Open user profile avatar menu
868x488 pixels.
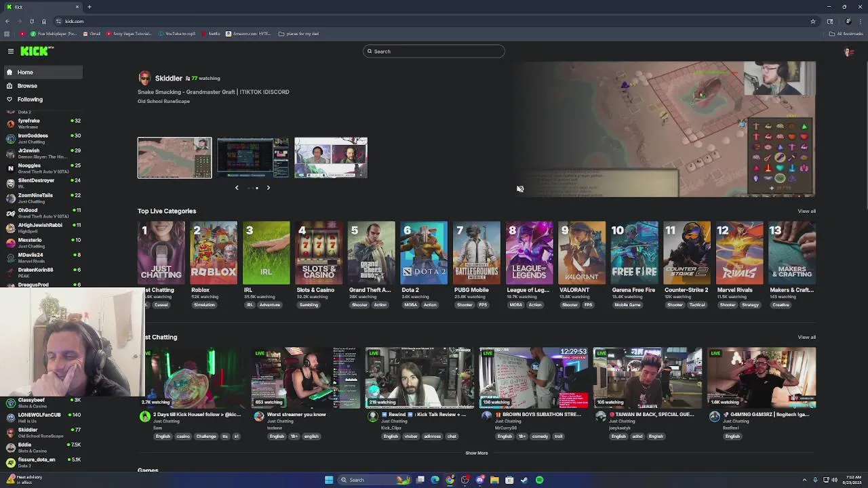click(848, 52)
